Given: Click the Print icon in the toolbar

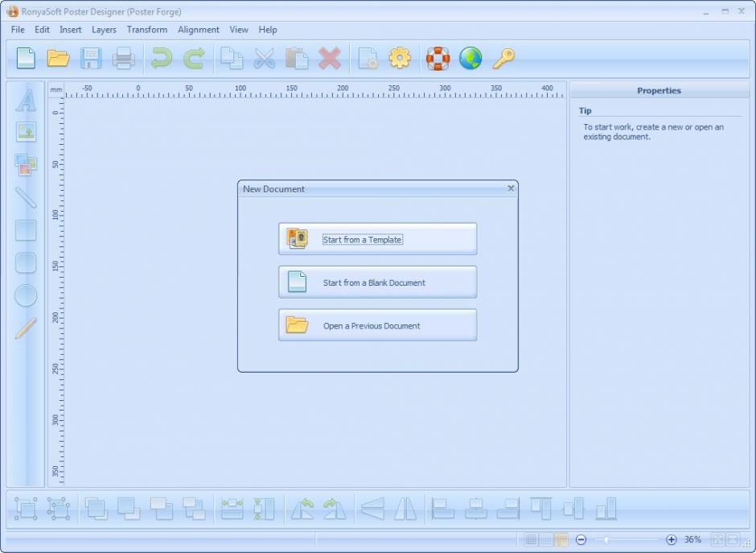Looking at the screenshot, I should [x=123, y=59].
